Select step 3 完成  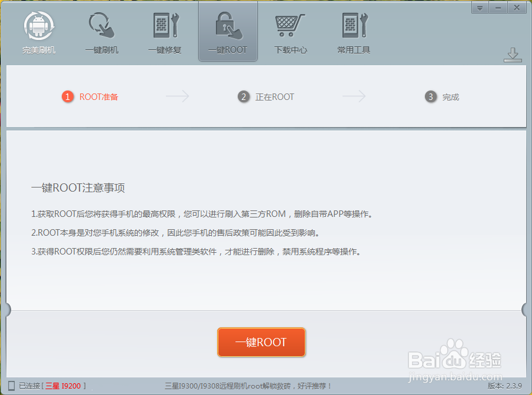point(442,97)
